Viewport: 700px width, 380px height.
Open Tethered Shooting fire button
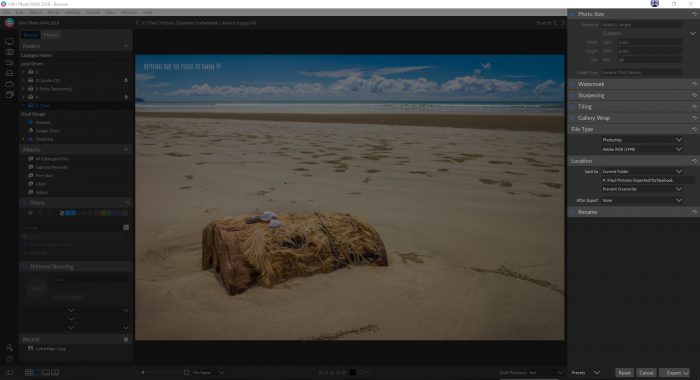point(37,288)
